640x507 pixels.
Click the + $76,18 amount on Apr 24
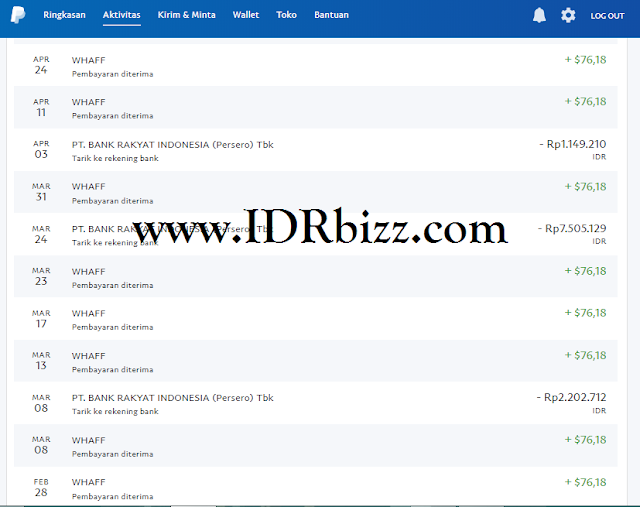(585, 60)
